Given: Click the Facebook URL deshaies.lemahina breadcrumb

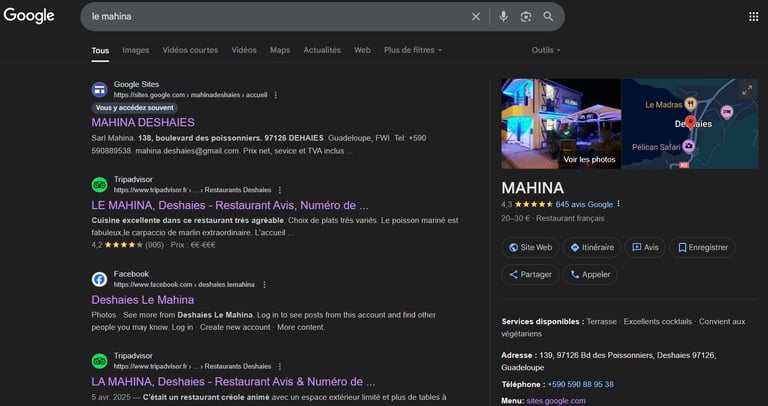Looking at the screenshot, I should coord(184,285).
